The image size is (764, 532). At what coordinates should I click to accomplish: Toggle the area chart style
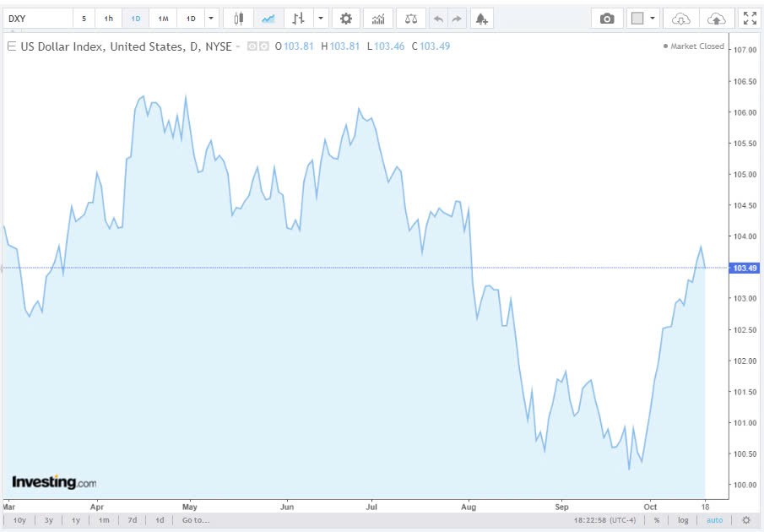tap(268, 18)
